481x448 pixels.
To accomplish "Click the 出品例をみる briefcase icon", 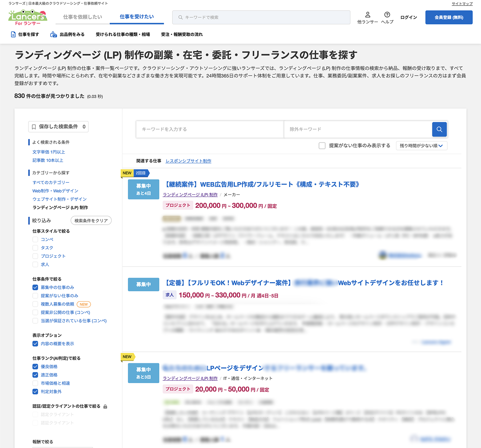I will tap(54, 34).
